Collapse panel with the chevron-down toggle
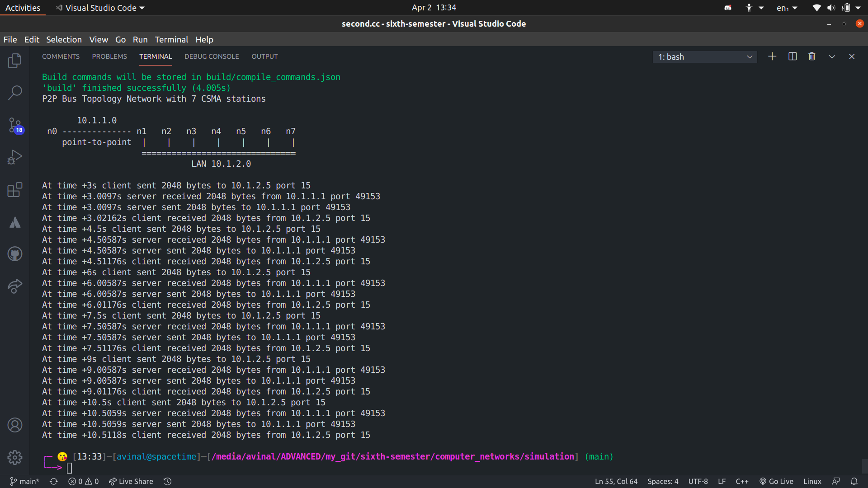868x488 pixels. [832, 56]
